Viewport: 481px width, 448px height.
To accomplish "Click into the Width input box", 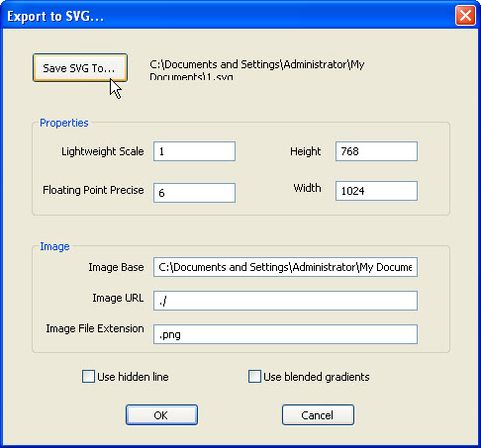I will tap(376, 191).
